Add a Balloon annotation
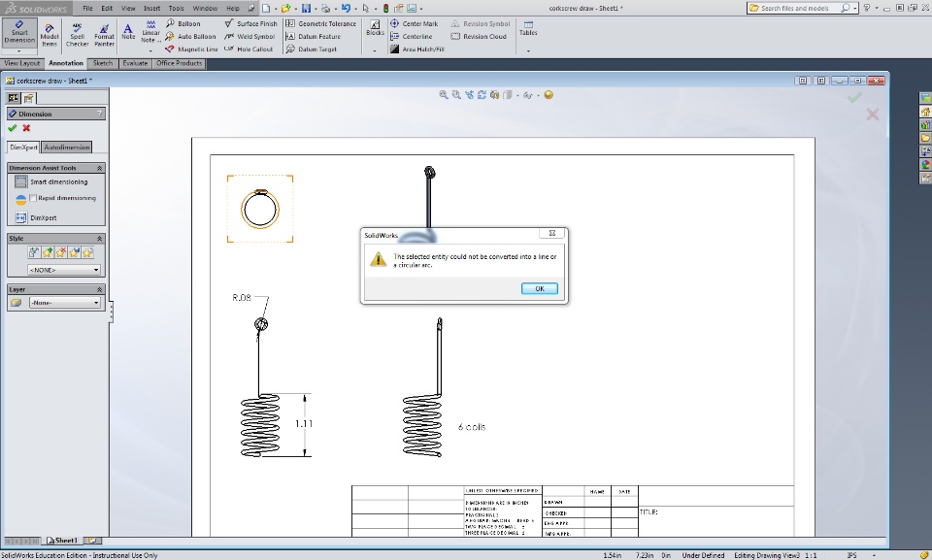 point(183,24)
